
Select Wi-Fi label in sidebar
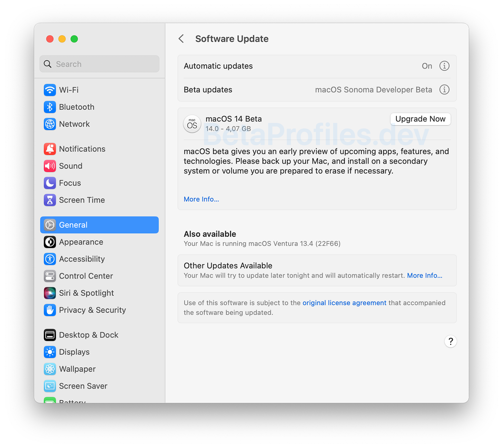[69, 90]
